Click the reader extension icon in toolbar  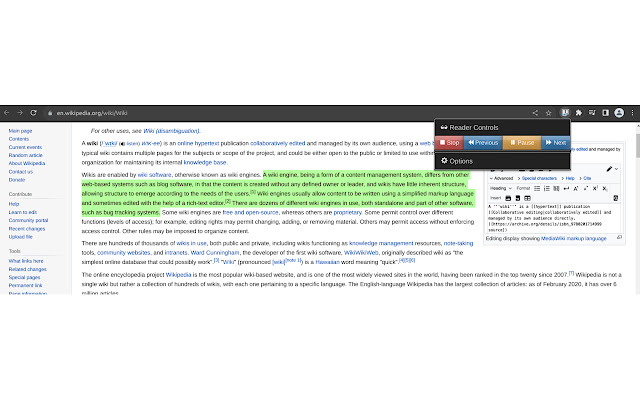point(565,113)
